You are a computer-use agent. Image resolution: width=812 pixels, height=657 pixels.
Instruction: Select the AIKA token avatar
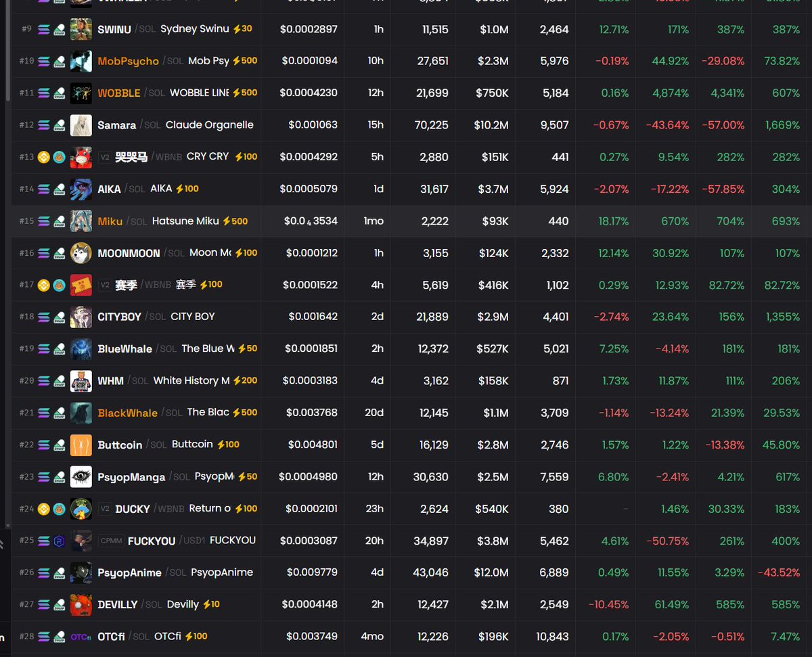[x=81, y=189]
